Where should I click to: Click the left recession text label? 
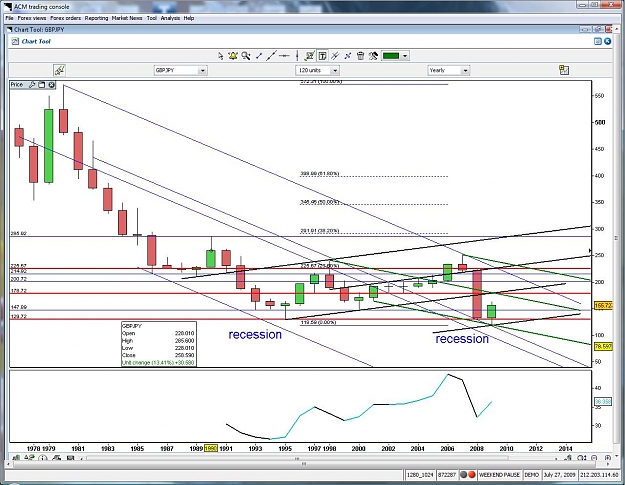click(x=255, y=334)
